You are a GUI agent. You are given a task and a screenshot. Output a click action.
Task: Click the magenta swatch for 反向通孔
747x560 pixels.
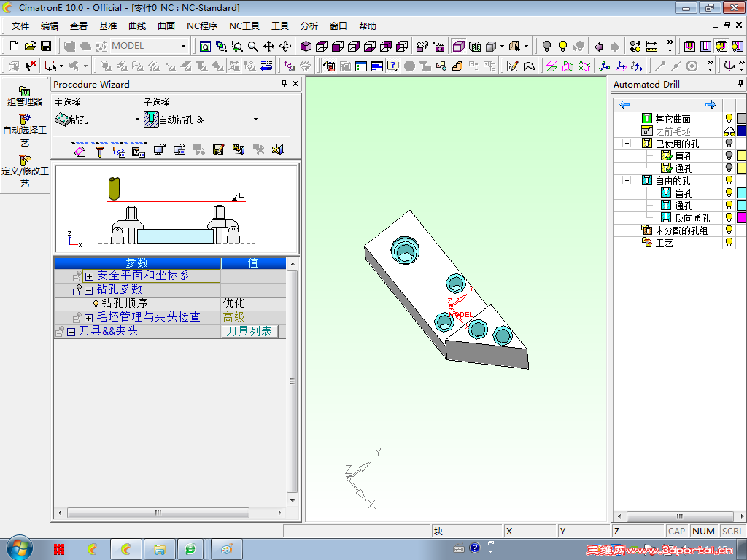(742, 217)
